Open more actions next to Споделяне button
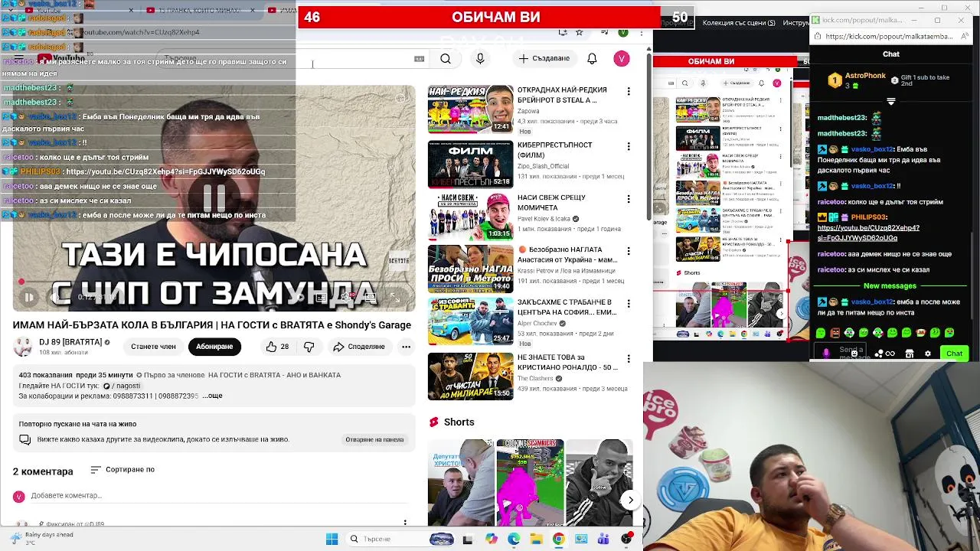This screenshot has height=551, width=980. [x=406, y=347]
